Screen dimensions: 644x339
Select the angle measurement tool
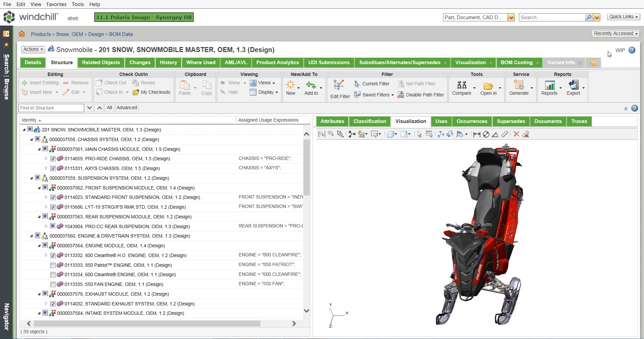pyautogui.click(x=495, y=134)
